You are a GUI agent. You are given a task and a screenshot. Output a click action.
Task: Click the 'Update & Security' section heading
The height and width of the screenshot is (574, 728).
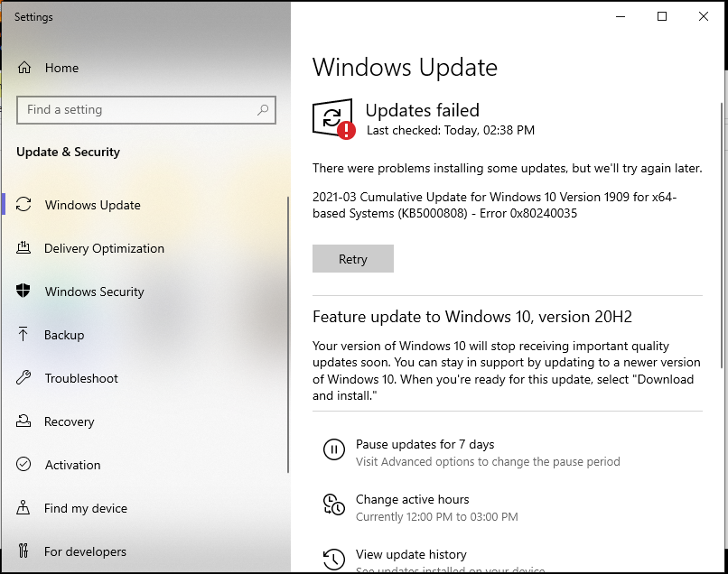click(69, 152)
